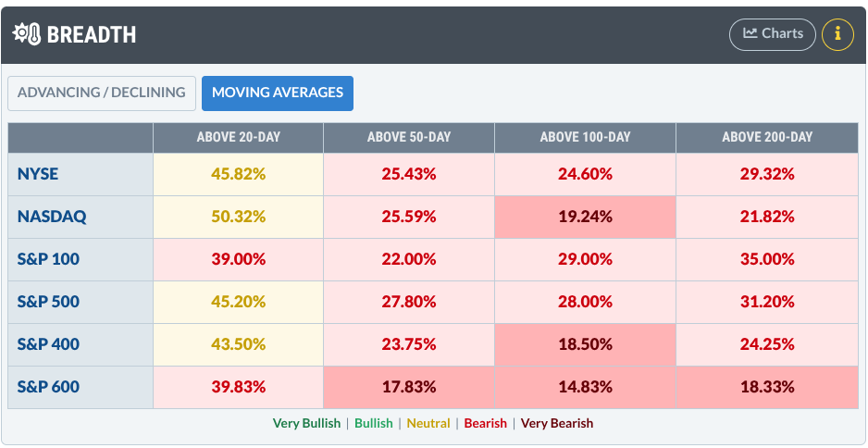Image resolution: width=868 pixels, height=448 pixels.
Task: Switch to Advancing / Declining tab
Action: (x=102, y=93)
